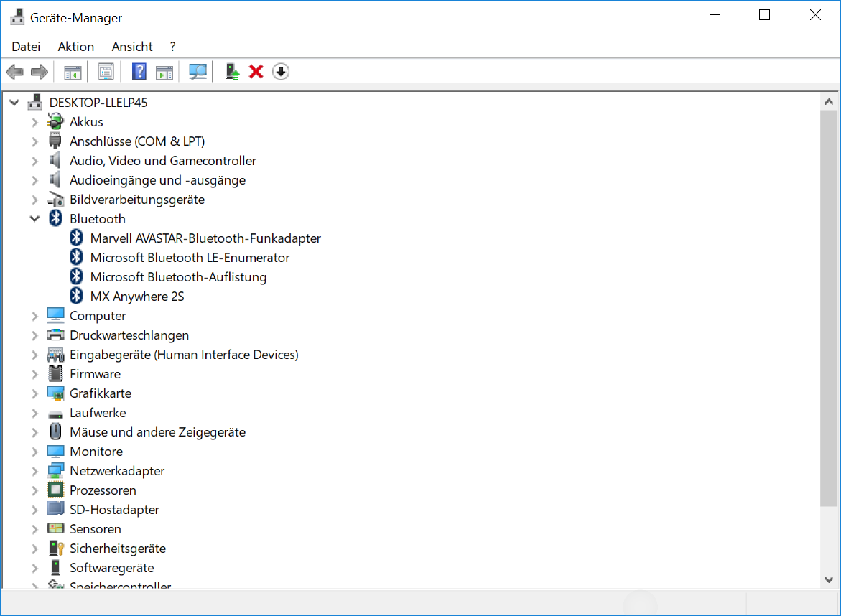The height and width of the screenshot is (616, 841).
Task: Open the Aktion menu
Action: [x=76, y=47]
